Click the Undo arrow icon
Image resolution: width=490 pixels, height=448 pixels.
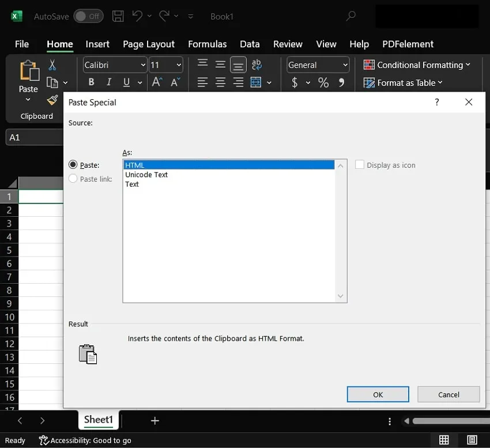click(x=137, y=16)
